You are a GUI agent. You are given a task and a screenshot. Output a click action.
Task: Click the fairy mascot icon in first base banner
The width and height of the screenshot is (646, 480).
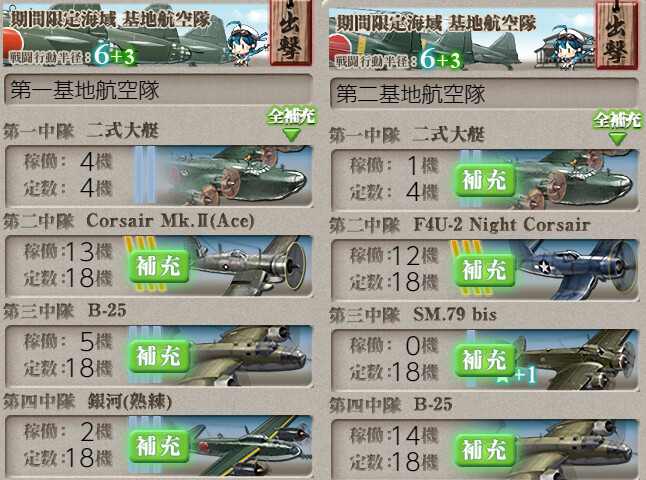click(x=244, y=43)
